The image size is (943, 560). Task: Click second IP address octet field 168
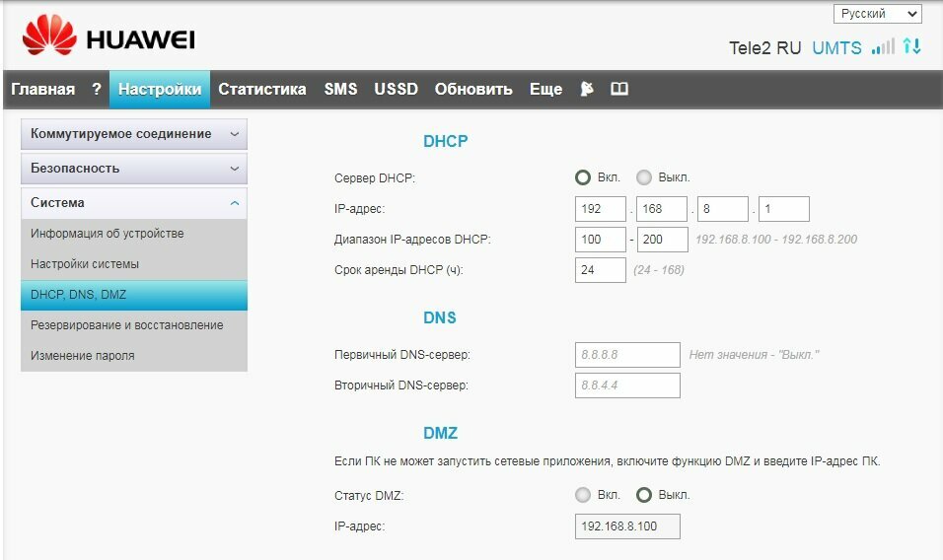click(x=662, y=208)
